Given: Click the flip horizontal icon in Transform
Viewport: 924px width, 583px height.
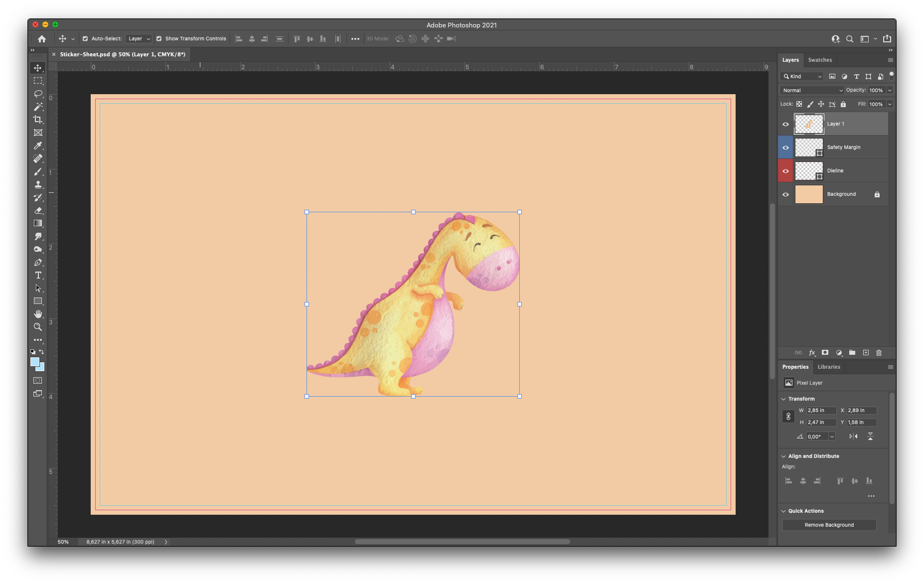Looking at the screenshot, I should coord(853,437).
